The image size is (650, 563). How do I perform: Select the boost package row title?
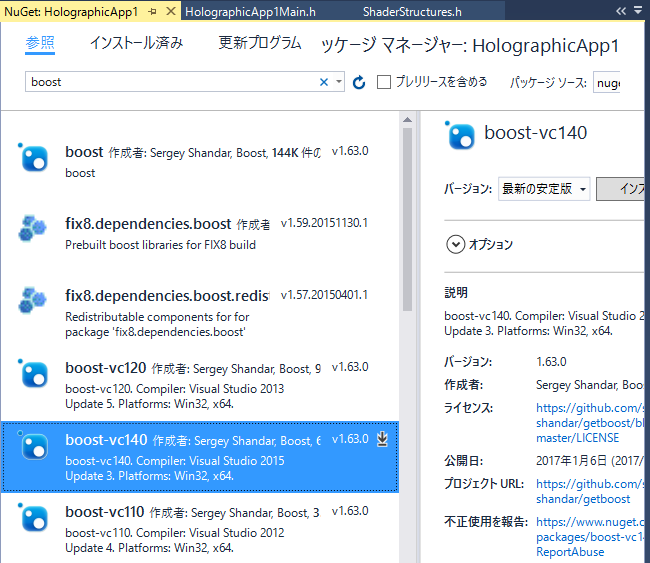tap(84, 152)
